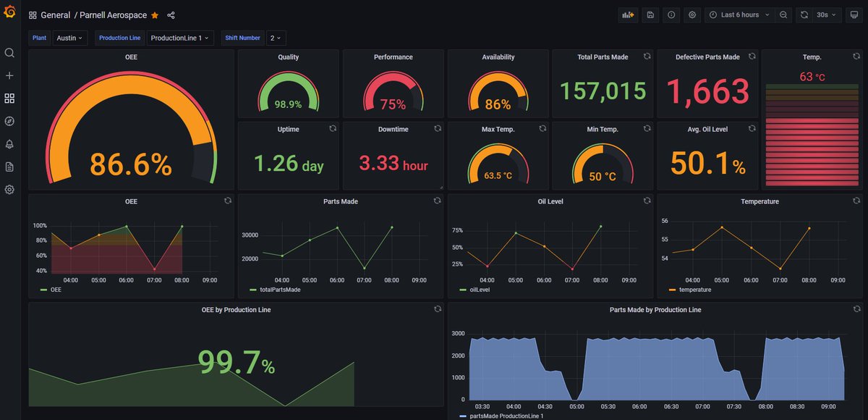Open the Austin plant dropdown
Image resolution: width=868 pixels, height=420 pixels.
point(70,38)
